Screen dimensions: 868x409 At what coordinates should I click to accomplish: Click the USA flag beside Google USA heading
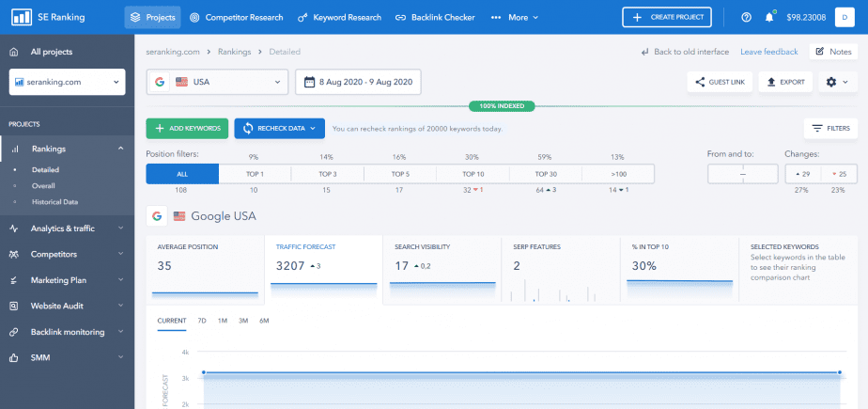[x=178, y=216]
